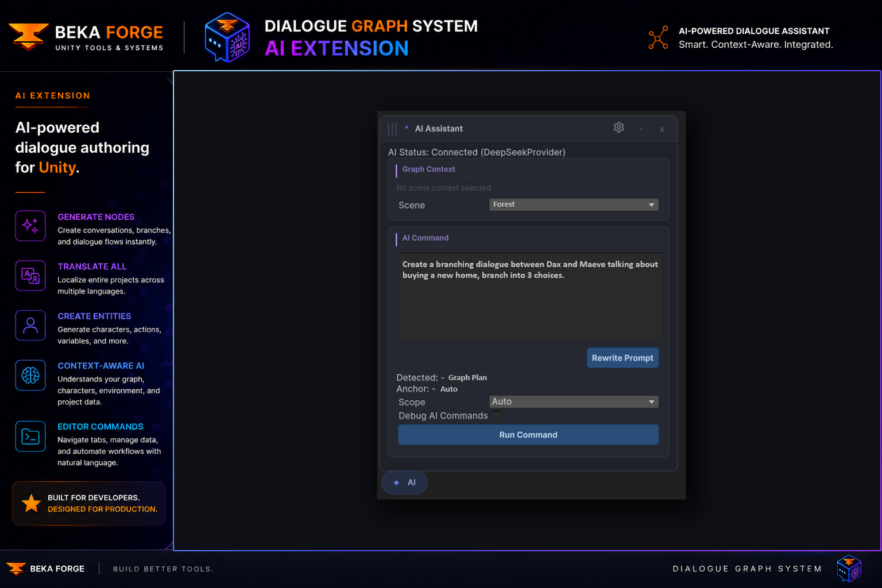Click the Graph Context section header
The width and height of the screenshot is (882, 588).
click(428, 169)
